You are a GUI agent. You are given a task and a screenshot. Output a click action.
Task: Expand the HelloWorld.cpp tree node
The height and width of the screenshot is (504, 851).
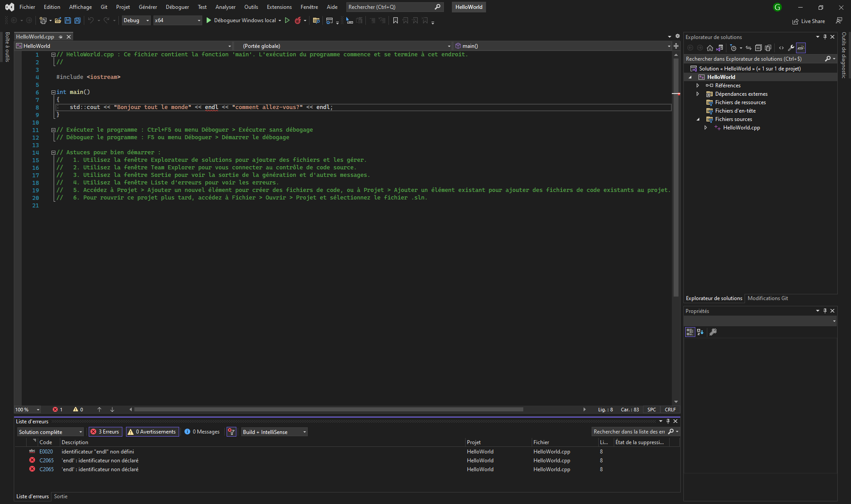(706, 128)
